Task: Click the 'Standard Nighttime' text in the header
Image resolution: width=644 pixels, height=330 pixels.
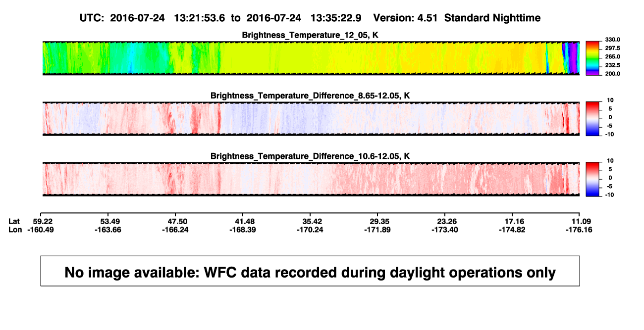Action: pyautogui.click(x=492, y=18)
